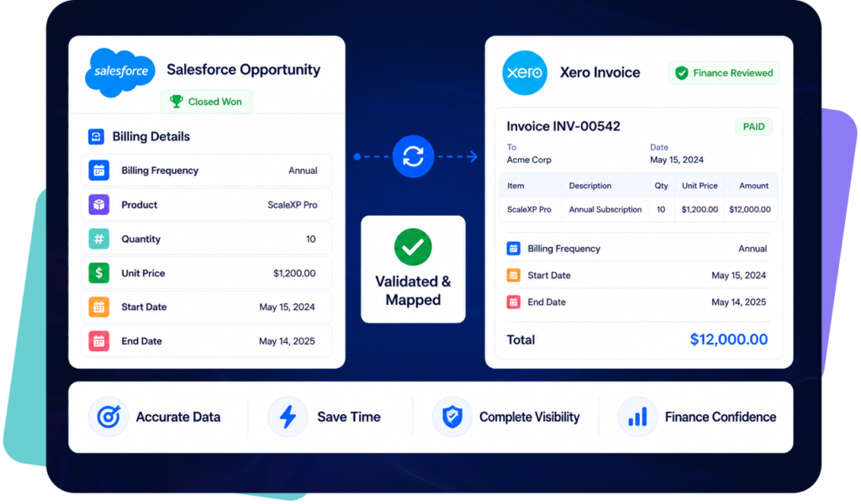This screenshot has height=504, width=861.
Task: Click the Total label in Xero invoice
Action: (520, 340)
